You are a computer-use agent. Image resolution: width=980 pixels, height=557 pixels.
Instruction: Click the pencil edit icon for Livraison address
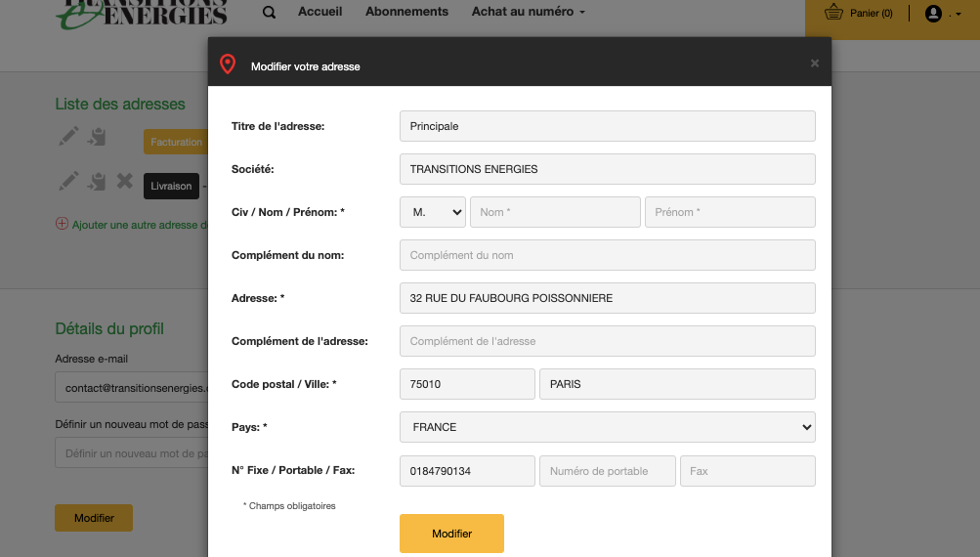click(x=67, y=181)
